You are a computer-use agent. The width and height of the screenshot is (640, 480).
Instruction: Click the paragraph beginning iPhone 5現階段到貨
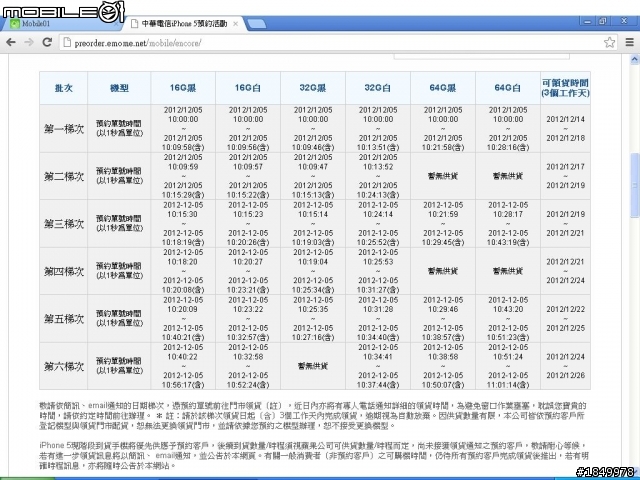tap(313, 455)
